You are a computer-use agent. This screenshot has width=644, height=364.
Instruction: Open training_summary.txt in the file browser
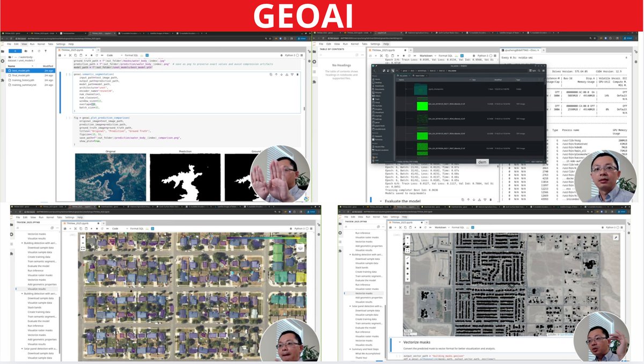30,85
